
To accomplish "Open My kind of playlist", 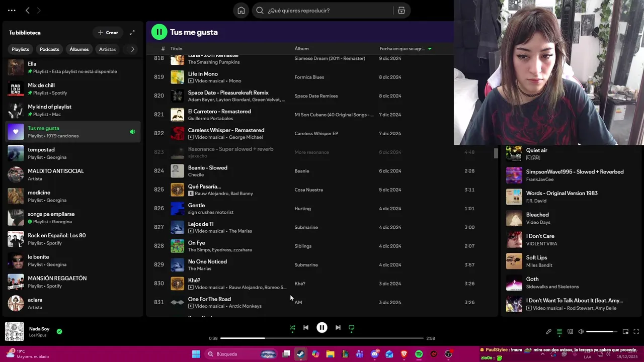I will click(73, 110).
